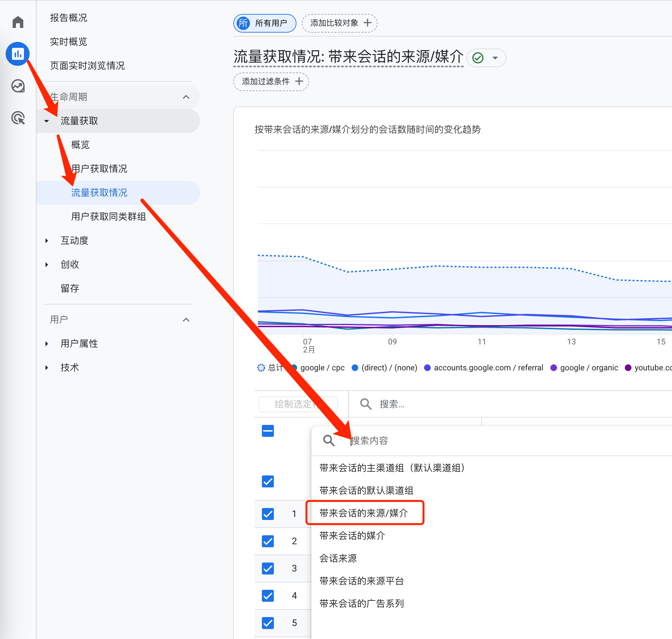Viewport: 672px width, 639px height.
Task: Select 带来会话的主渠道组（默认渠道组）option
Action: 392,468
